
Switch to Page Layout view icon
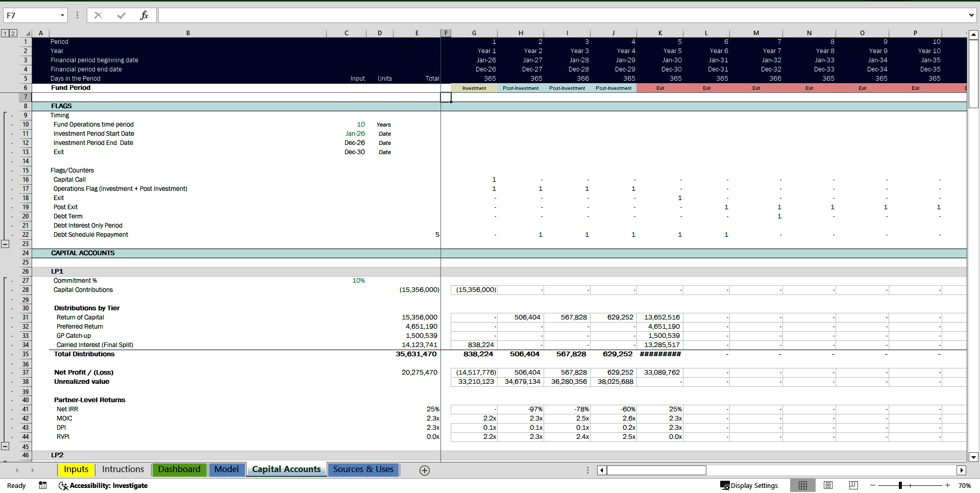(x=828, y=485)
